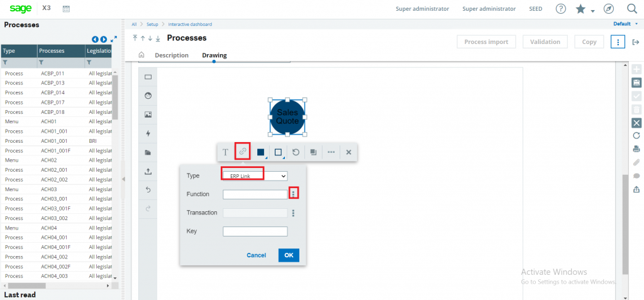Image resolution: width=644 pixels, height=300 pixels.
Task: Open the Type dropdown showing ERP Link
Action: (255, 176)
